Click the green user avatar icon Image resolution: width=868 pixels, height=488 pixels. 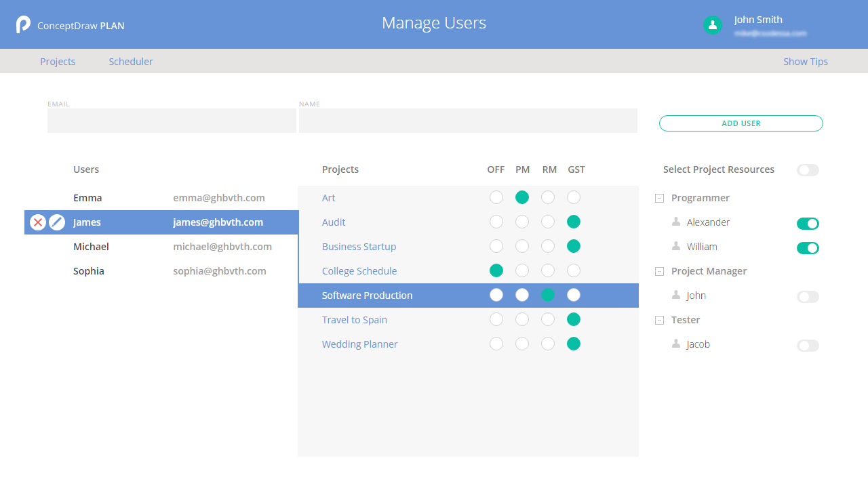coord(712,25)
